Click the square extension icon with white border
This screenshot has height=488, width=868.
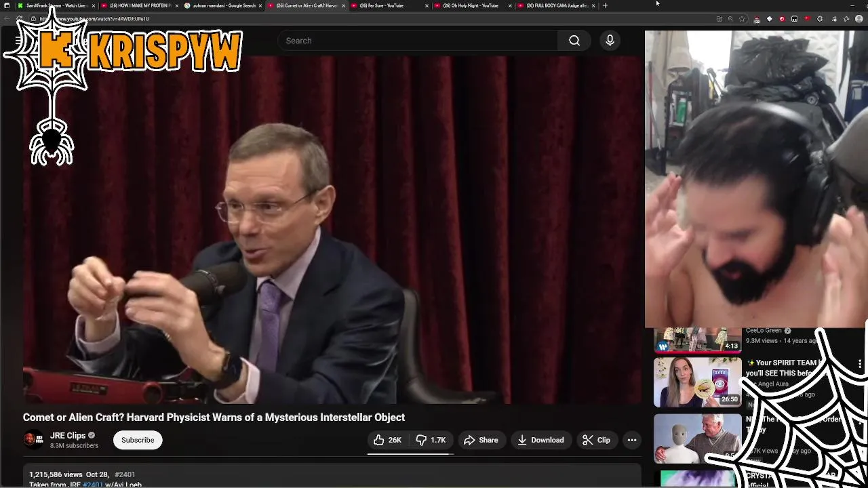tap(795, 19)
